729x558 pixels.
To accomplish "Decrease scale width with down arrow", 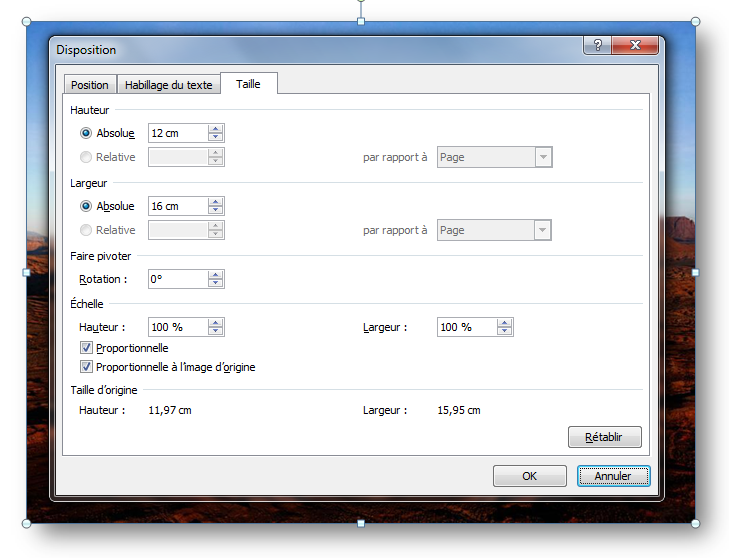I will (x=504, y=331).
